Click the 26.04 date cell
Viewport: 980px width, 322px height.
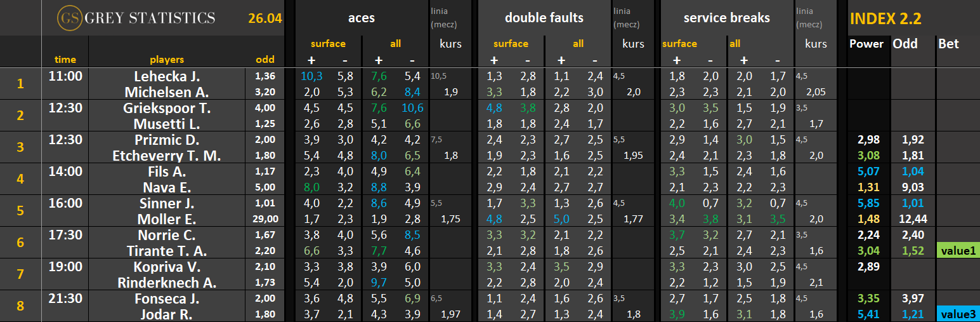point(265,18)
